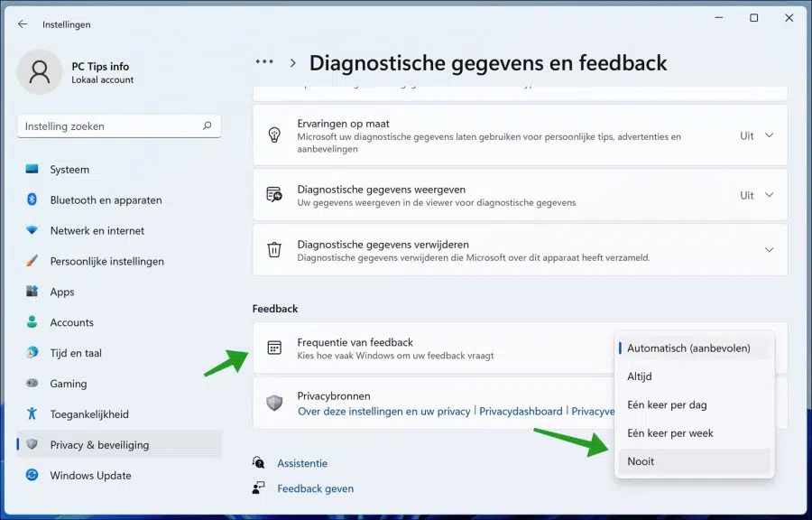Click the Frequentie van feedback calendar icon

click(x=274, y=348)
